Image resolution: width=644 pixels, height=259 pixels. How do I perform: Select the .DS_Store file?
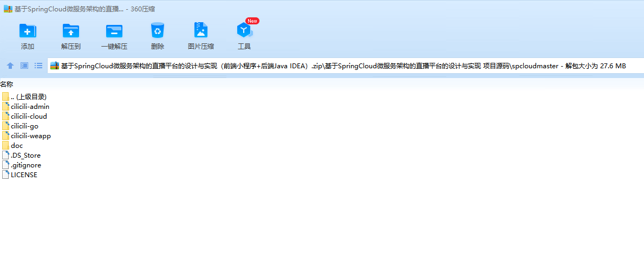[21, 156]
